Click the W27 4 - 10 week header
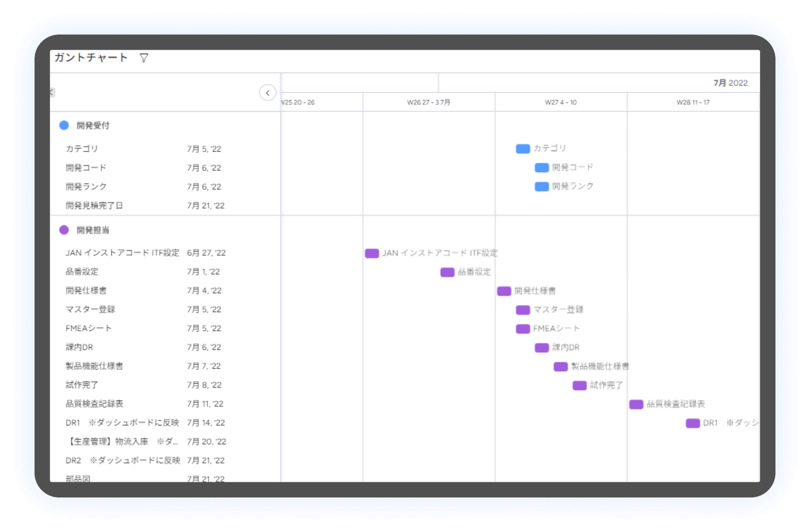 pos(561,103)
